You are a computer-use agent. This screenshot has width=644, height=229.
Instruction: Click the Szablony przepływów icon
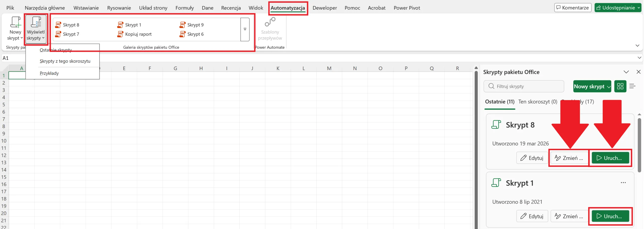click(x=270, y=23)
